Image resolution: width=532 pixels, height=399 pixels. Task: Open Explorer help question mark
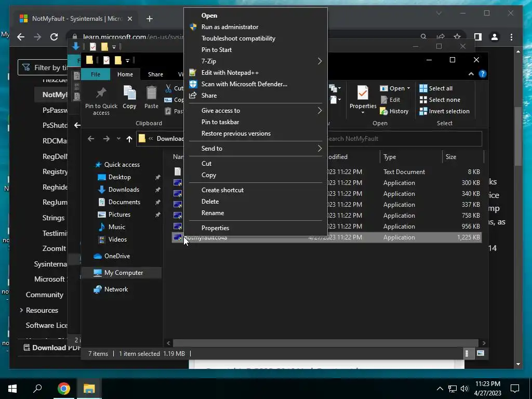click(483, 74)
